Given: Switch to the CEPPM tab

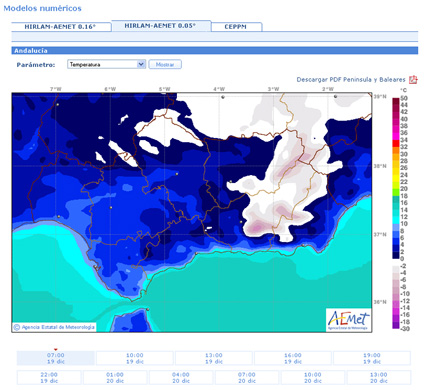Looking at the screenshot, I should [x=236, y=27].
